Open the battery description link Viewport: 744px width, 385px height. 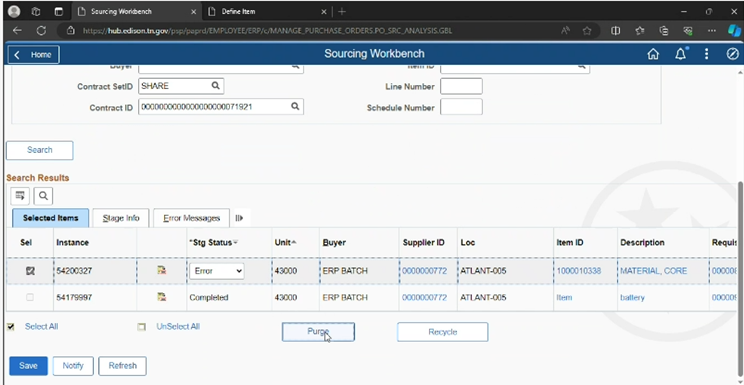click(632, 297)
